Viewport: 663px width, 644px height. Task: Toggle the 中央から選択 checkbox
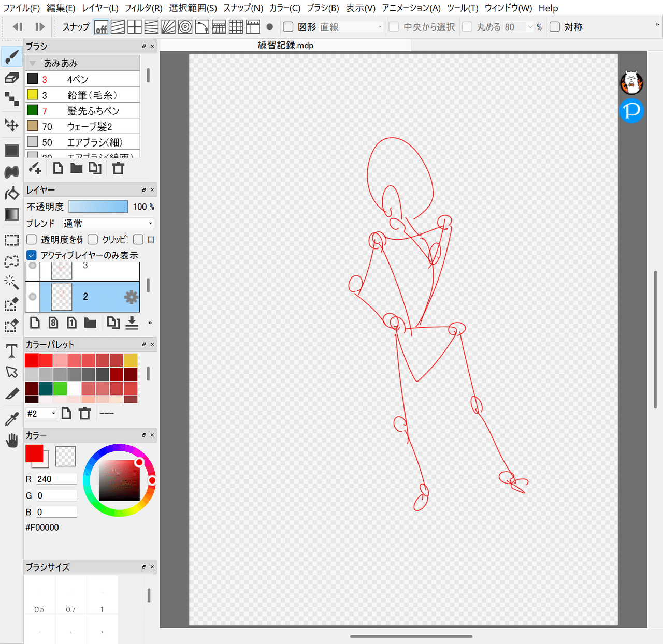pos(394,27)
